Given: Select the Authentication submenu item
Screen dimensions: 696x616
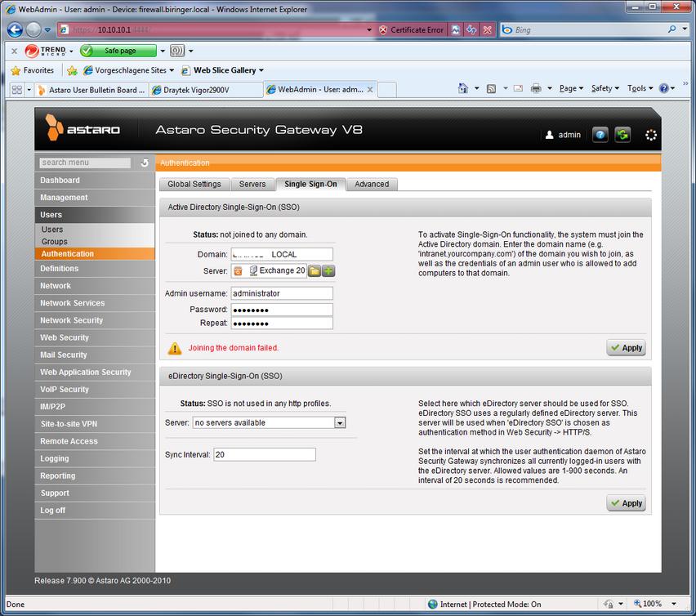Looking at the screenshot, I should tap(95, 254).
